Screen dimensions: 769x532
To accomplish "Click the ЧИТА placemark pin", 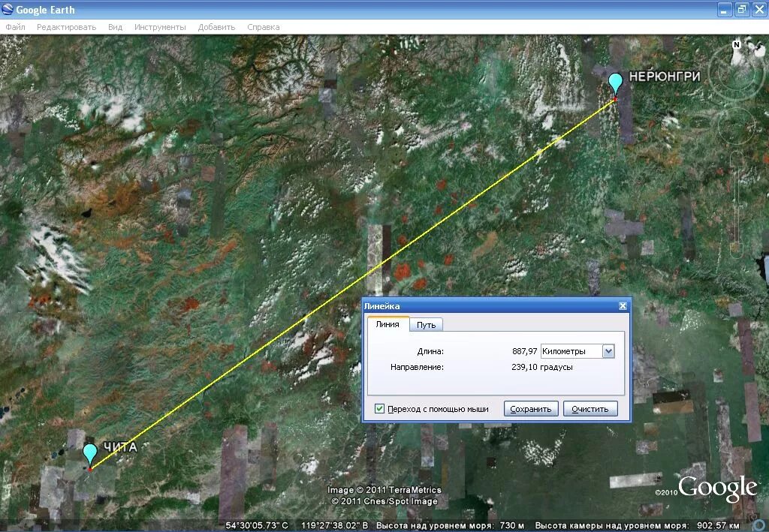I will [x=90, y=454].
